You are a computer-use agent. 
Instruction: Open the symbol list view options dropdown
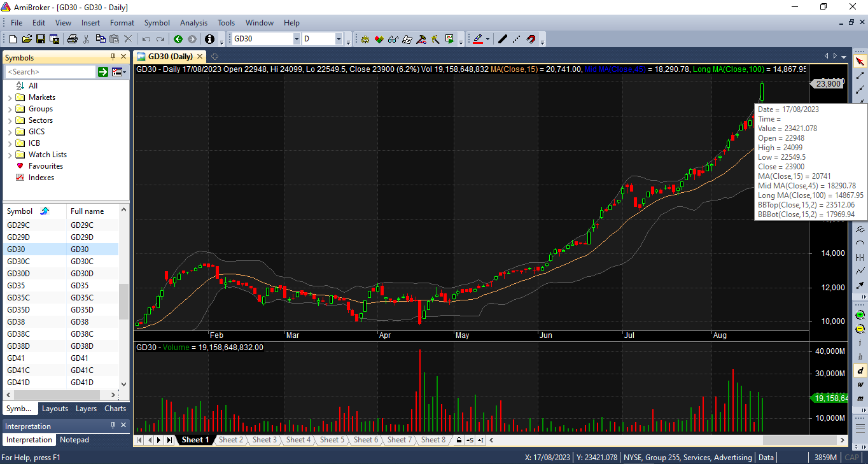[x=118, y=72]
